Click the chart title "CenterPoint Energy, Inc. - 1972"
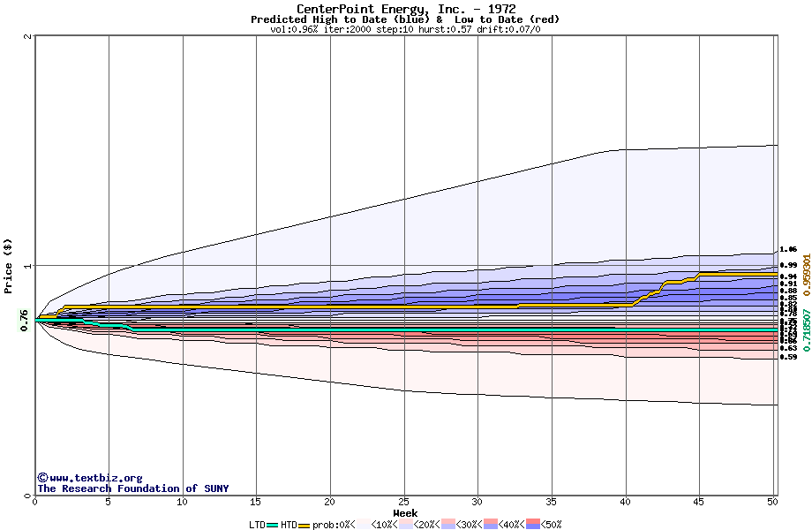 (x=406, y=9)
